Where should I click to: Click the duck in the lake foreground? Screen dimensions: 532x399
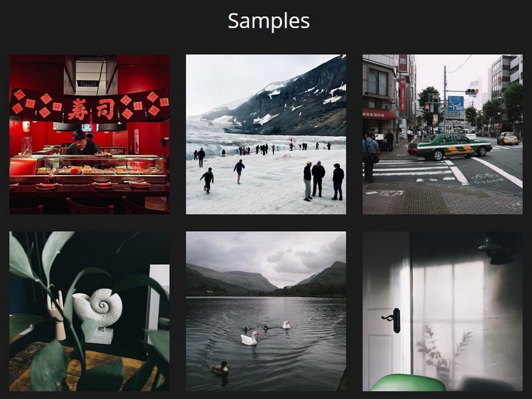click(x=220, y=368)
